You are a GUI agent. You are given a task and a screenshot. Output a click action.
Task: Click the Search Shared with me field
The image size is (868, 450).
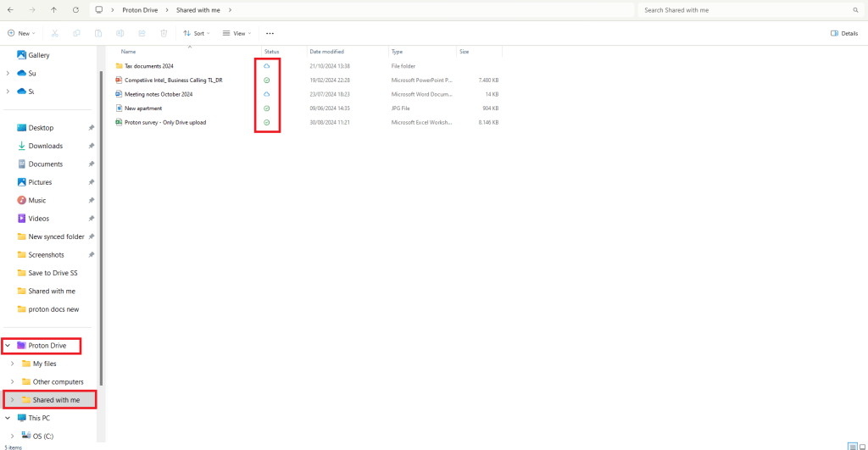tap(751, 10)
